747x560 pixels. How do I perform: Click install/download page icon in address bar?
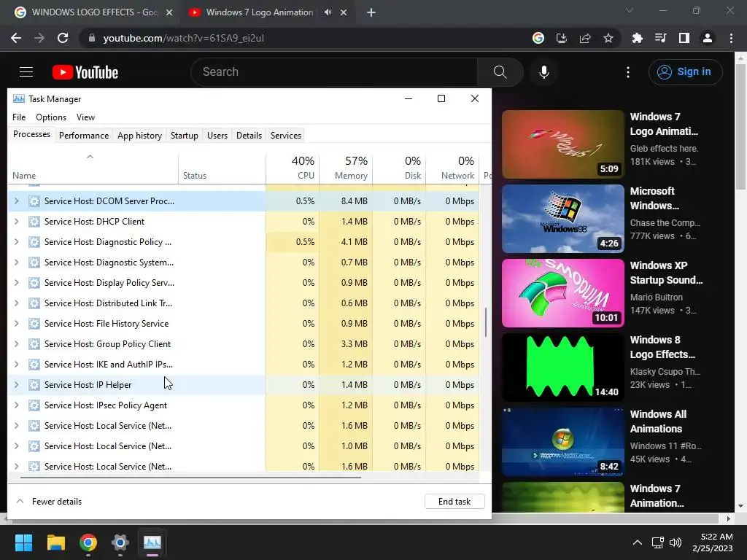click(562, 38)
